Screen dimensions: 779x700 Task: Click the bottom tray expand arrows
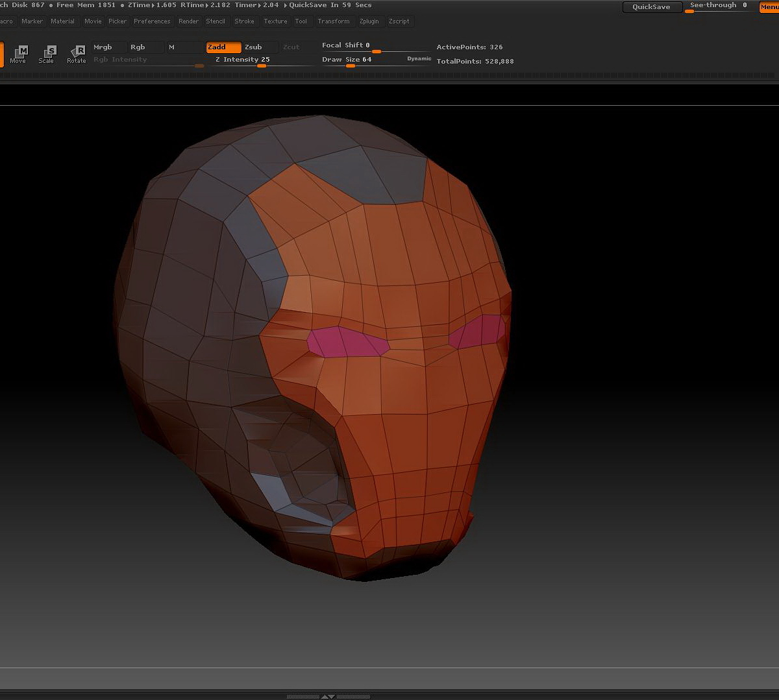coord(328,696)
